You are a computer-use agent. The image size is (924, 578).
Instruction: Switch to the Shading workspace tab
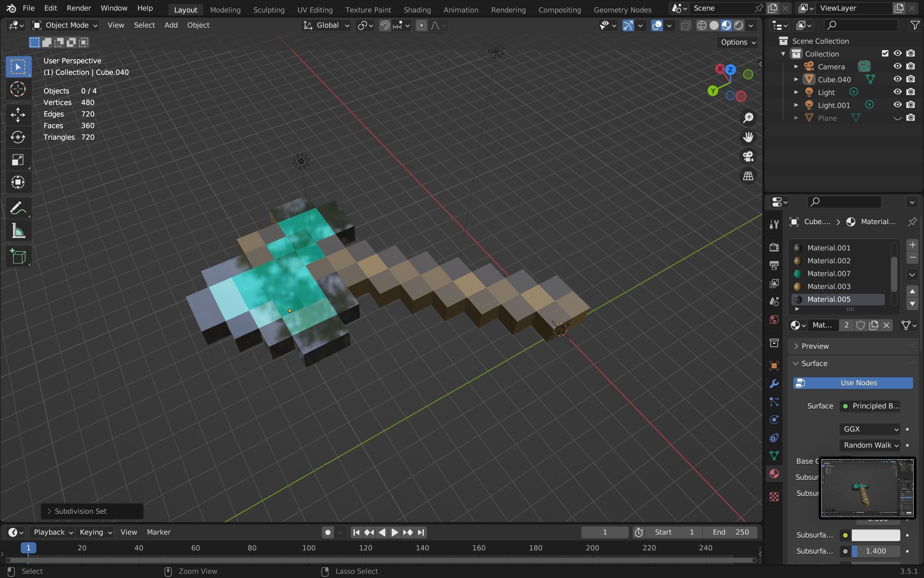pyautogui.click(x=417, y=10)
